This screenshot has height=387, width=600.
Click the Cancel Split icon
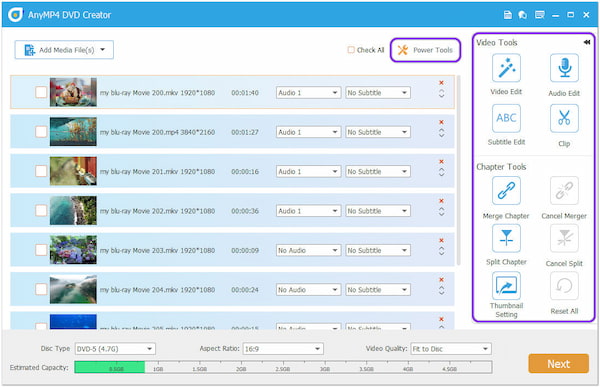click(x=564, y=238)
